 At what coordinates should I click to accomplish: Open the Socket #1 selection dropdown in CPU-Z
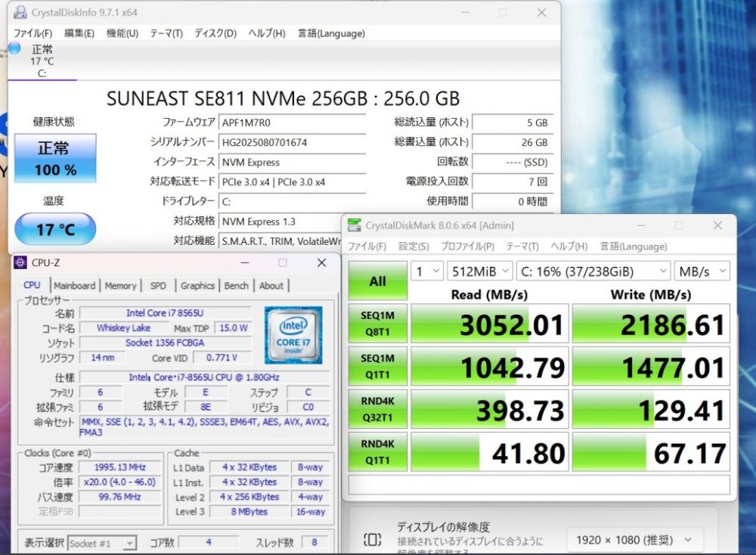coord(102,544)
